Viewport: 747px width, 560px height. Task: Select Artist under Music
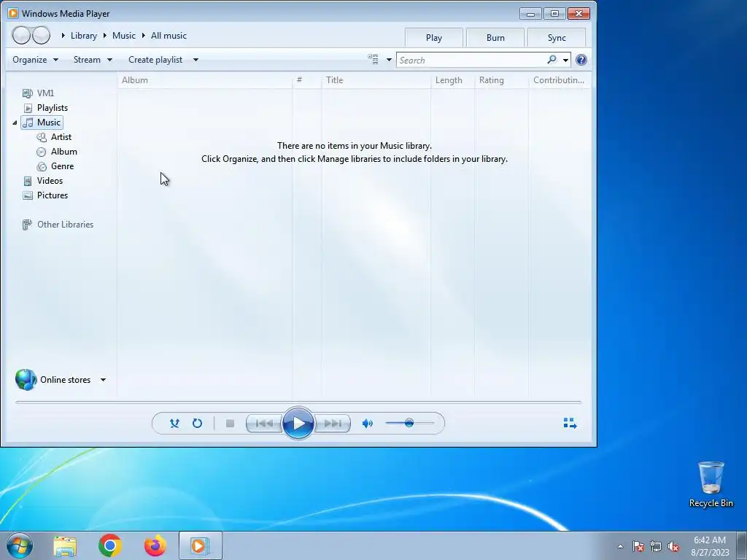coord(54,137)
